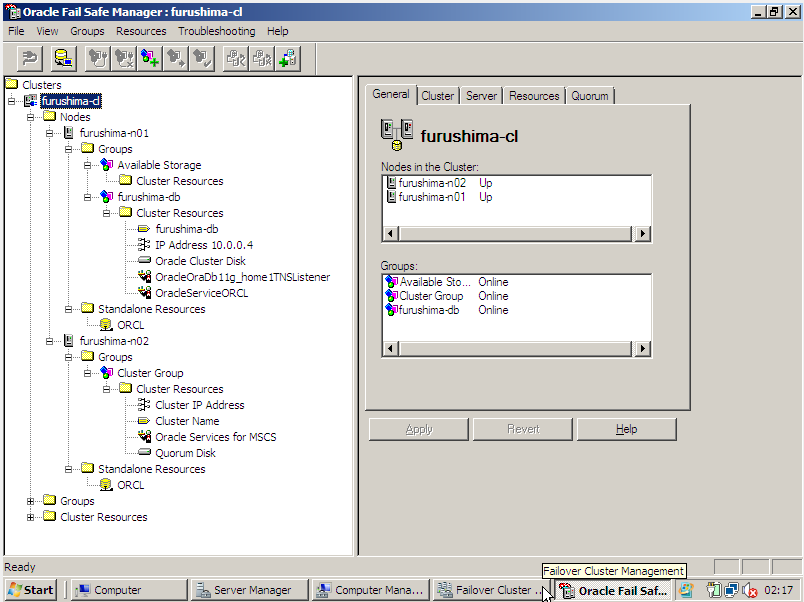804x602 pixels.
Task: Select OracleOraDb11g_home1TNSListener in the tree
Action: coord(243,277)
